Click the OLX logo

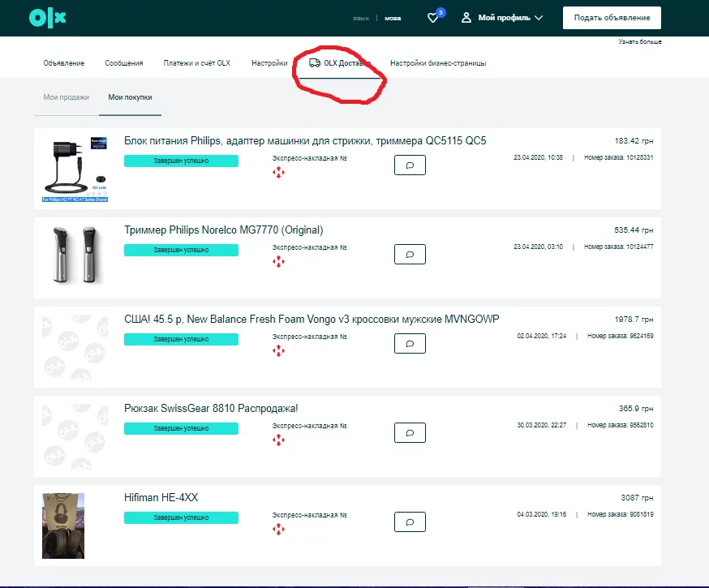click(48, 18)
